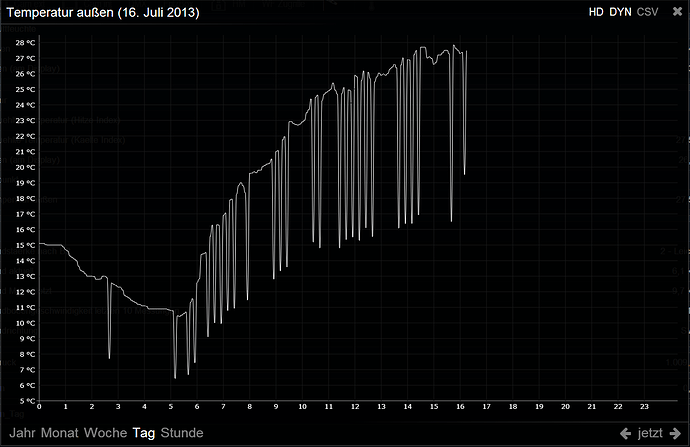Click the 10 °C axis label
Screen dimensions: 690x447
(x=25, y=323)
